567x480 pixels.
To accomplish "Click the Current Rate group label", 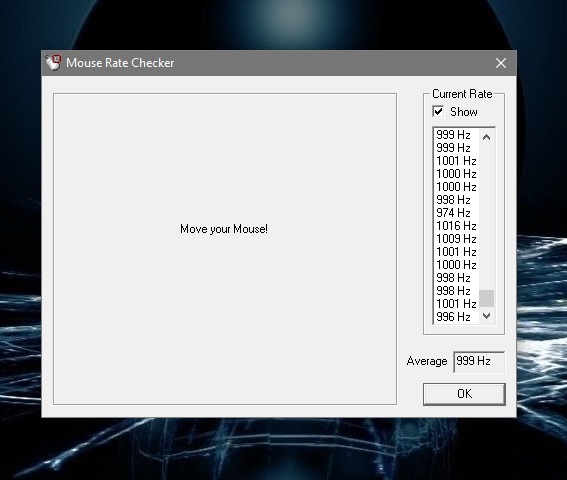I will coord(462,94).
